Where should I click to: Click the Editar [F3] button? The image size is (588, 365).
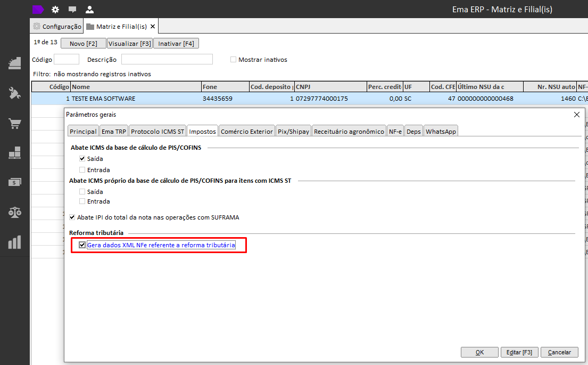click(519, 352)
